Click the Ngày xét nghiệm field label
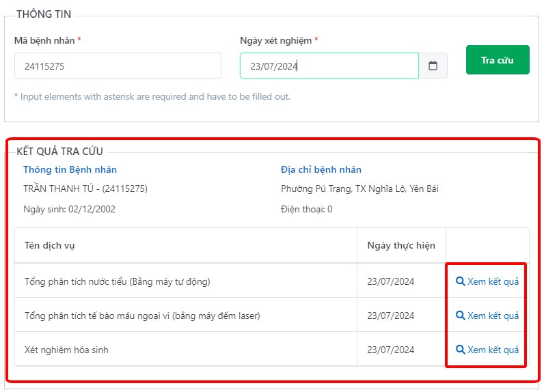544x392 pixels. (276, 40)
